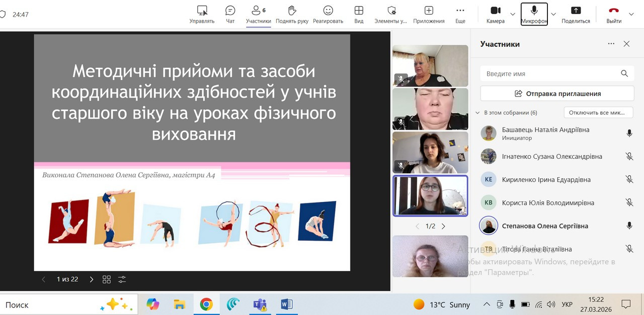644x315 pixels.
Task: Expand the dropdown arrow beside Camera
Action: (513, 14)
